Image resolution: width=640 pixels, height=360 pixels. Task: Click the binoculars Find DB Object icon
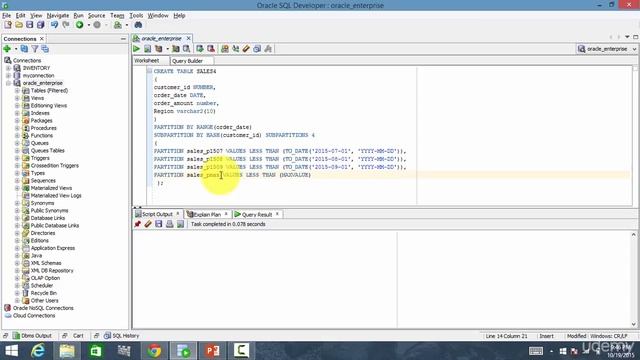[138, 25]
